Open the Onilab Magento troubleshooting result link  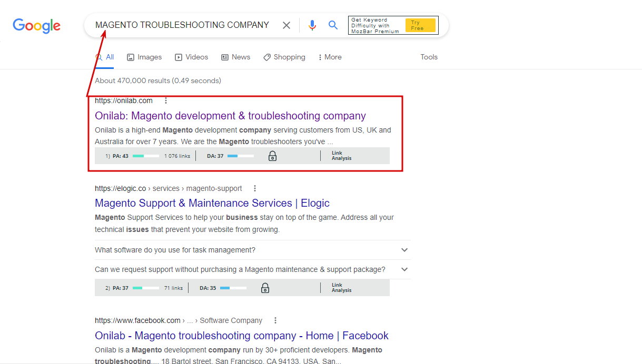click(230, 116)
